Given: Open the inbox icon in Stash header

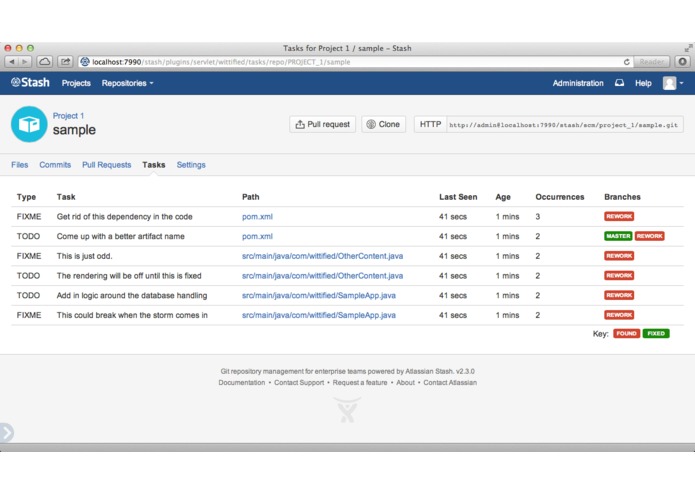Looking at the screenshot, I should click(619, 83).
